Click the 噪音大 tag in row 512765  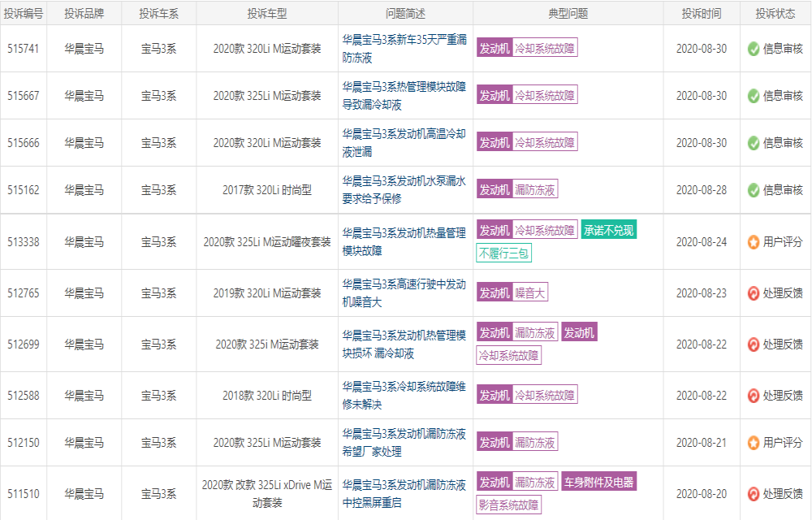tap(530, 292)
